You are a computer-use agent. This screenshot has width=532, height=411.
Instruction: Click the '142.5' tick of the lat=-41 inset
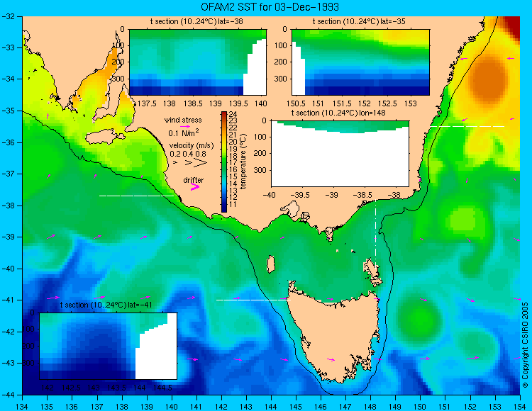coord(71,388)
